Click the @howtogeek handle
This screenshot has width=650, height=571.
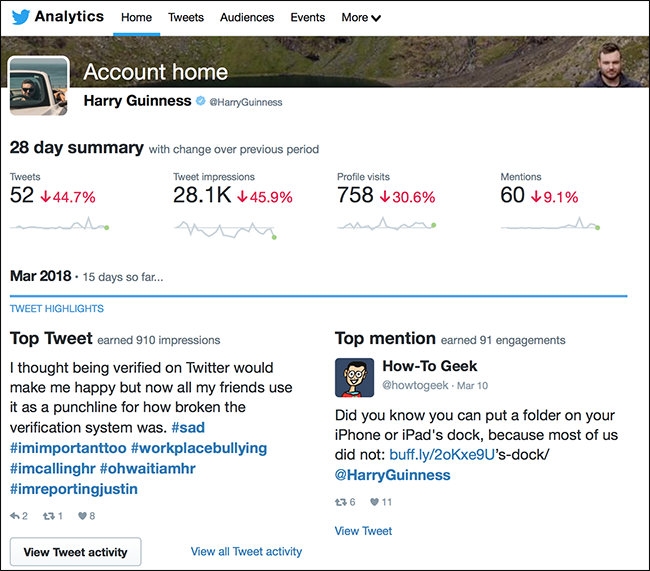click(415, 385)
